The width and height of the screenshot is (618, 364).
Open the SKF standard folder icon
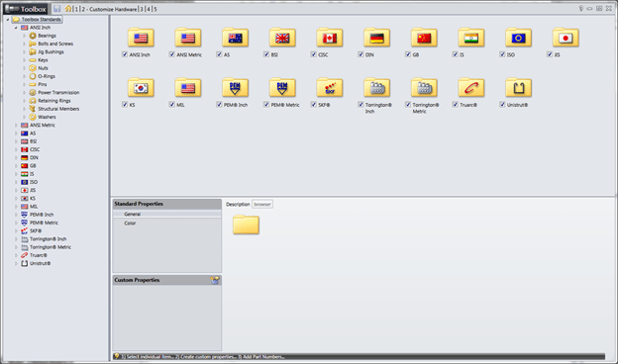(x=330, y=87)
